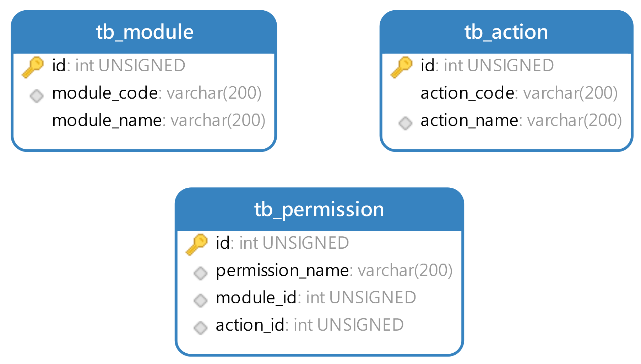641x364 pixels.
Task: Click the primary key icon in tb_action
Action: [401, 67]
